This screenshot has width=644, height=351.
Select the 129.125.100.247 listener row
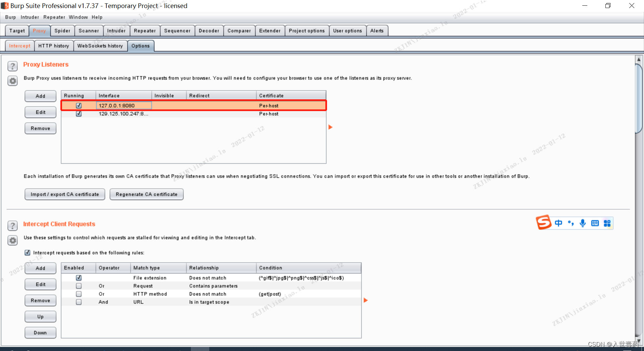(x=194, y=114)
